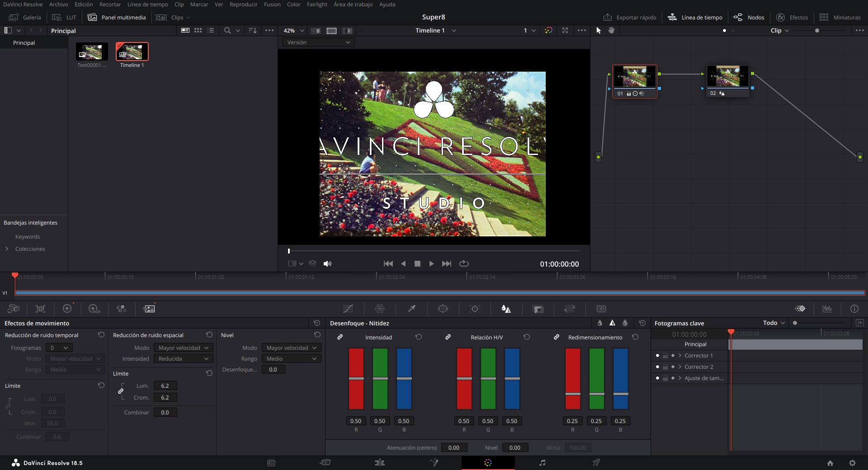The height and width of the screenshot is (470, 868).
Task: Open the Deliver page rocket icon
Action: pos(596,462)
